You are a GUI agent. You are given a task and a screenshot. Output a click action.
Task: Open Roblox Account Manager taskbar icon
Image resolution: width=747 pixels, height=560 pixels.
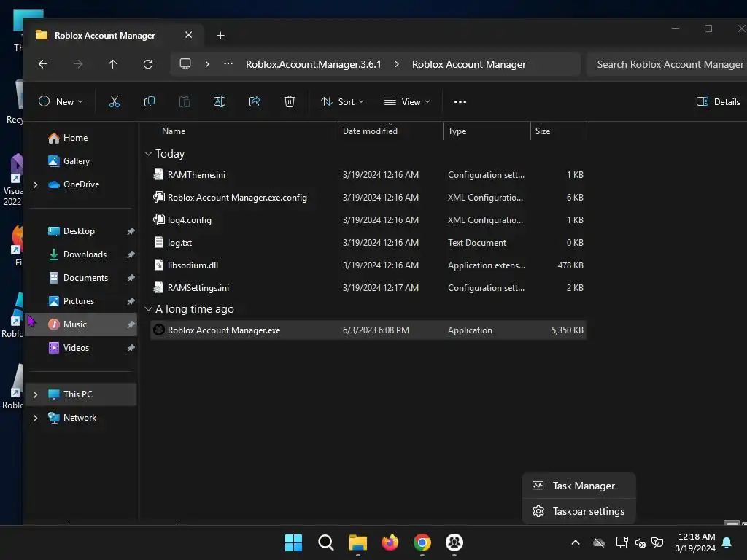pos(454,542)
